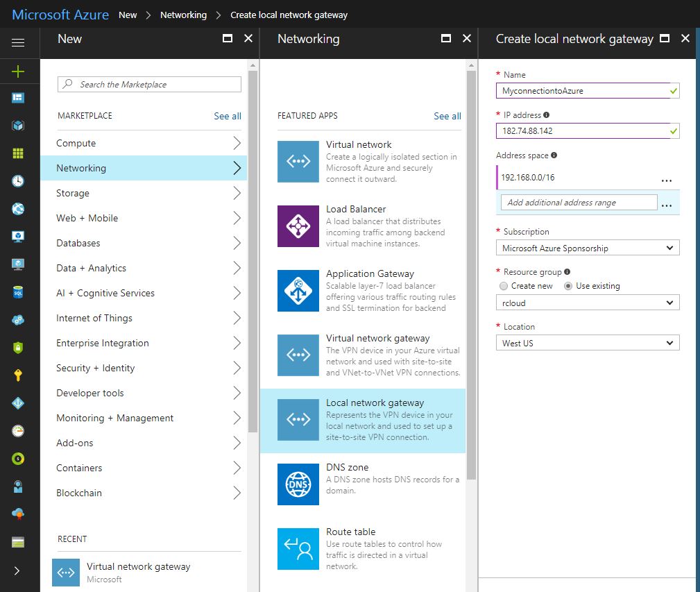Open SQL databases from the sidebar icon
The height and width of the screenshot is (592, 700).
(18, 292)
